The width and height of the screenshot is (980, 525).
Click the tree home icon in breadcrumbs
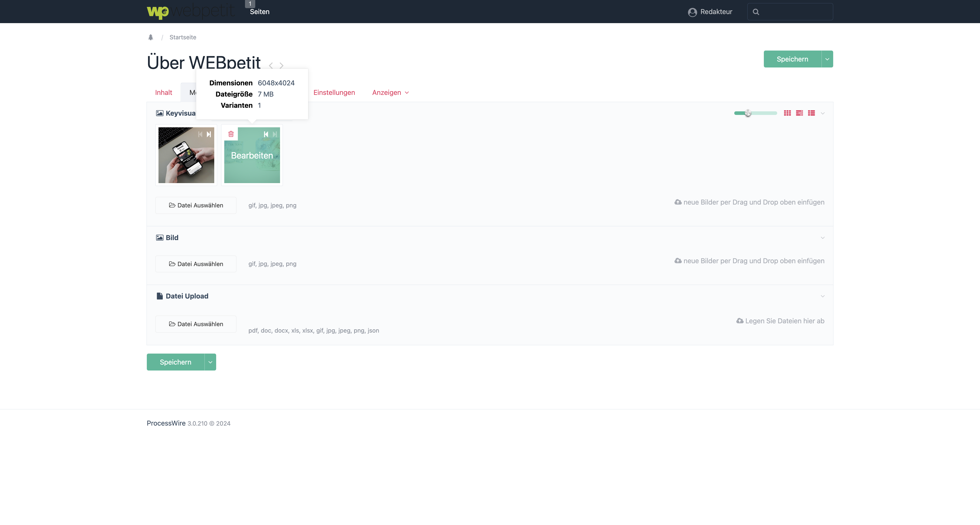[151, 37]
